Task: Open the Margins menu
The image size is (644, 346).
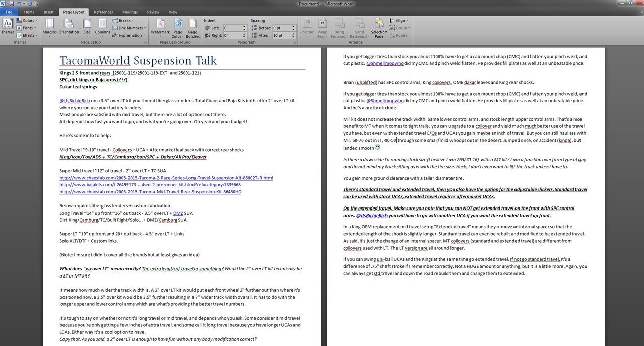Action: tap(49, 27)
